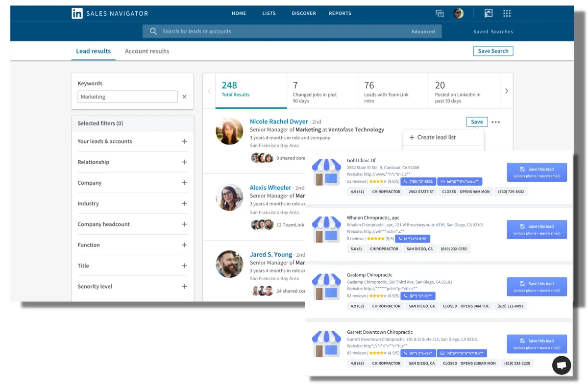The width and height of the screenshot is (588, 392).
Task: Switch to the Lead results tab
Action: click(94, 51)
